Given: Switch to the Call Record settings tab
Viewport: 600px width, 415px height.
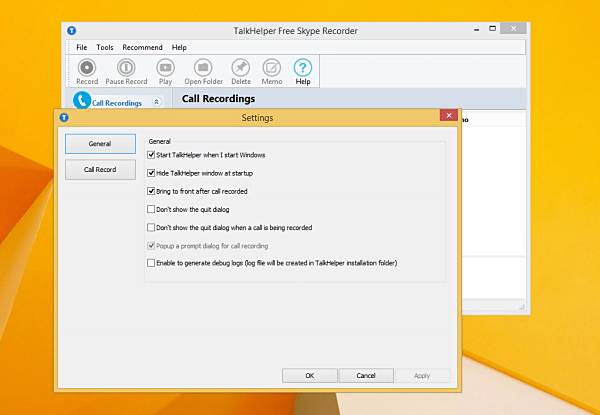Looking at the screenshot, I should [x=100, y=169].
